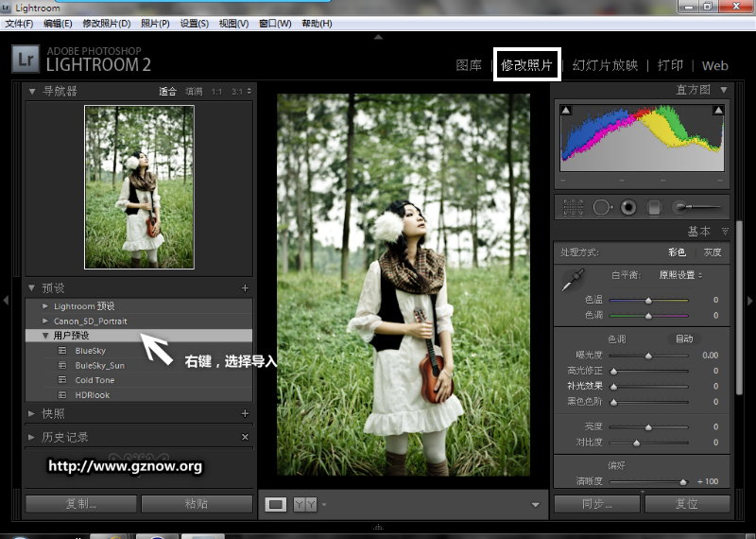This screenshot has height=539, width=756.
Task: Expand the Lightroom 预设 folder
Action: [x=45, y=306]
